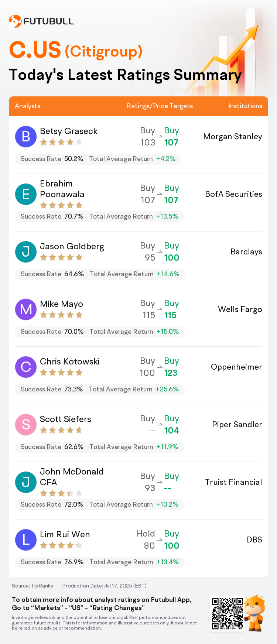Image resolution: width=277 pixels, height=644 pixels.
Task: Click Mike Mayo's five-star rating
Action: pos(61,315)
